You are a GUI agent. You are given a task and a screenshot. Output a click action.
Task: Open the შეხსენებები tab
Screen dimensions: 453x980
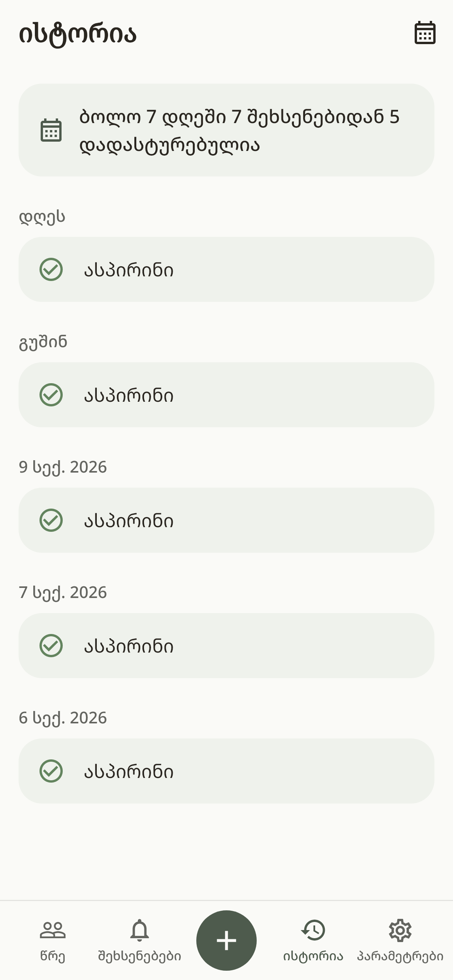[x=139, y=941]
